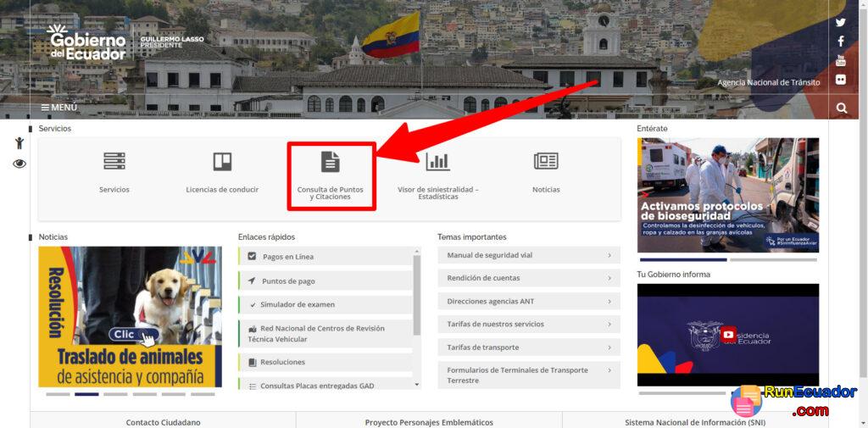The image size is (868, 428).
Task: Click the Consultas Placas list icon
Action: click(x=253, y=386)
